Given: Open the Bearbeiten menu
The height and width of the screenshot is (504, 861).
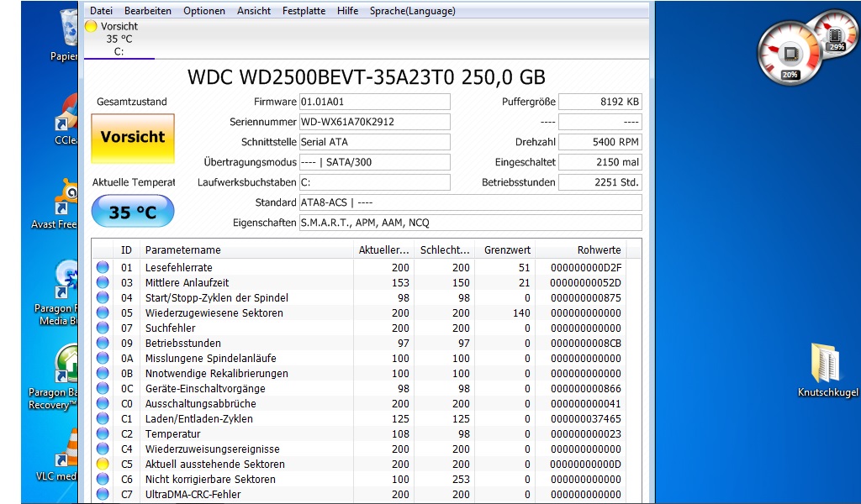Looking at the screenshot, I should click(148, 10).
